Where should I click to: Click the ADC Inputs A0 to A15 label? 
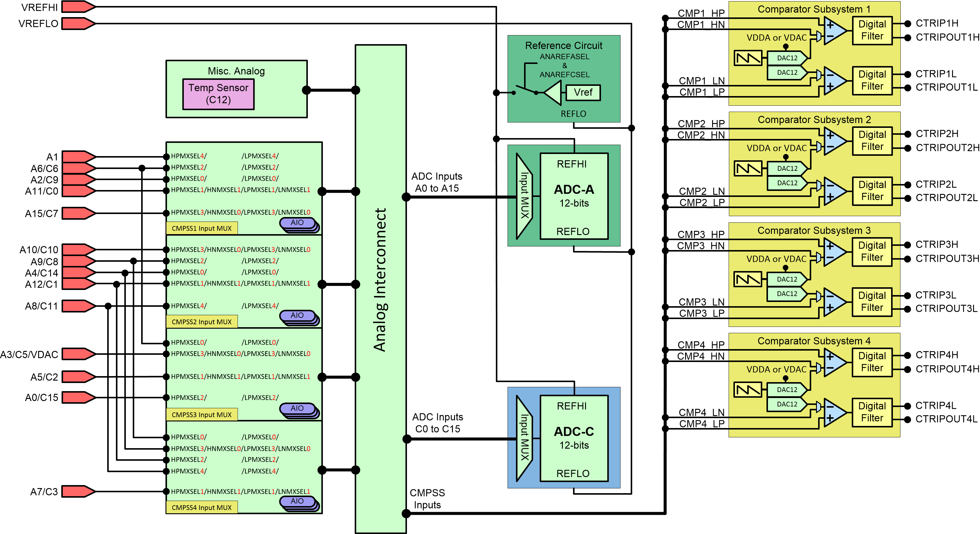(437, 182)
